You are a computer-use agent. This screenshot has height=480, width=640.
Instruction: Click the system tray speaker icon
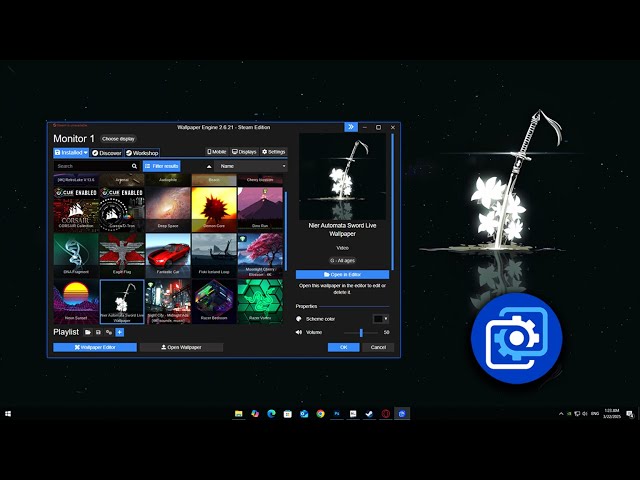pyautogui.click(x=584, y=414)
